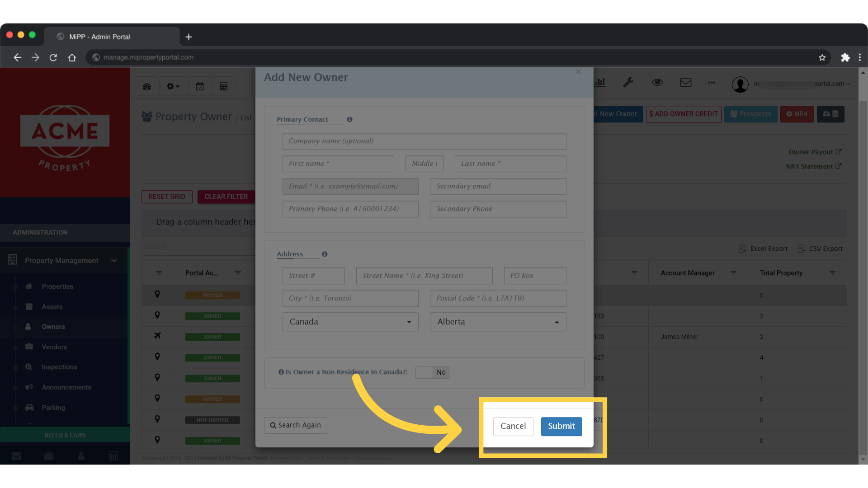Click info icon beside Address
Viewport: 868px width, 488px height.
(325, 254)
